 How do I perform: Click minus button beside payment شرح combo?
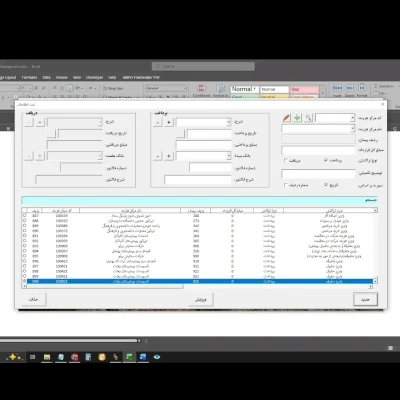(158, 122)
